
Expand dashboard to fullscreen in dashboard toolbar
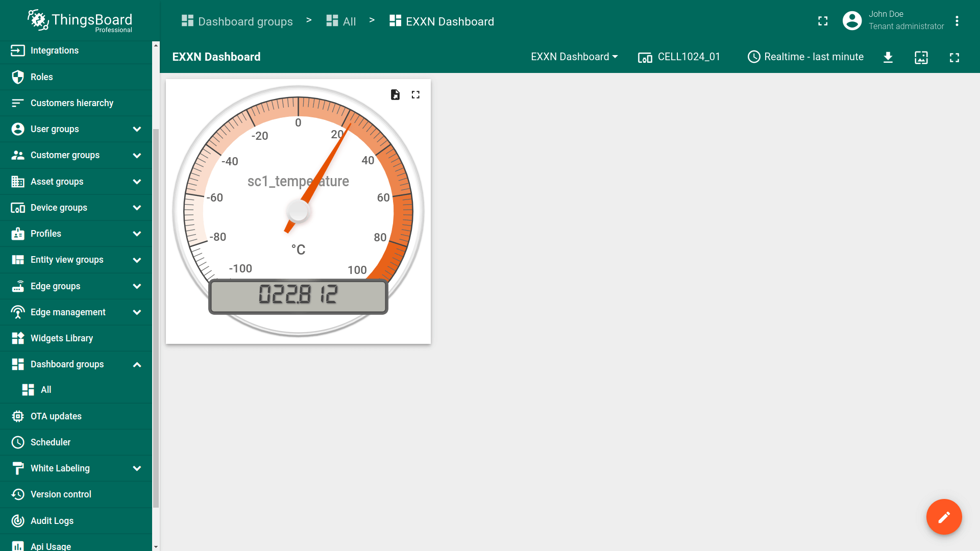(x=954, y=57)
